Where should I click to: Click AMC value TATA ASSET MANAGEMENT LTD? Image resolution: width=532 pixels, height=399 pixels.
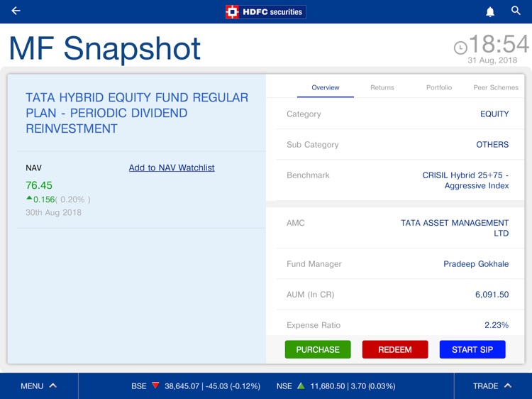[x=455, y=228]
